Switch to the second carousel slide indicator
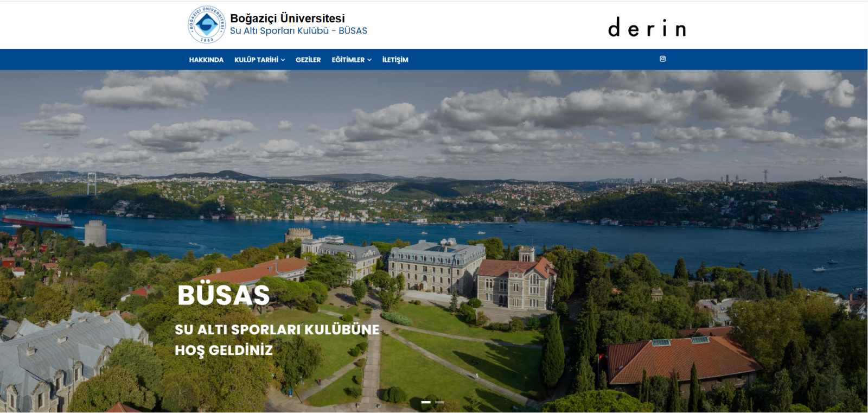Image resolution: width=868 pixels, height=413 pixels. (x=439, y=402)
